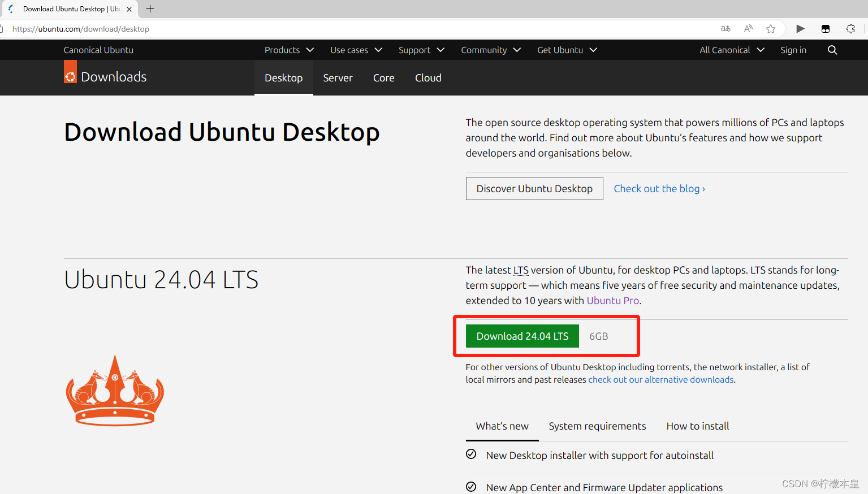Click the site info icon left of URL
868x494 pixels.
tap(2, 29)
